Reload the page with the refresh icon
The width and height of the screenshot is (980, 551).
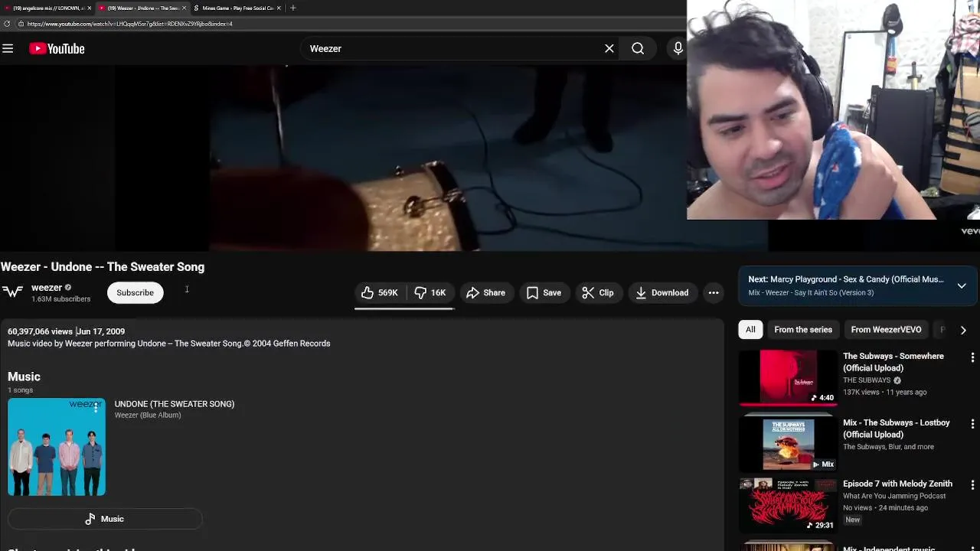[x=7, y=24]
